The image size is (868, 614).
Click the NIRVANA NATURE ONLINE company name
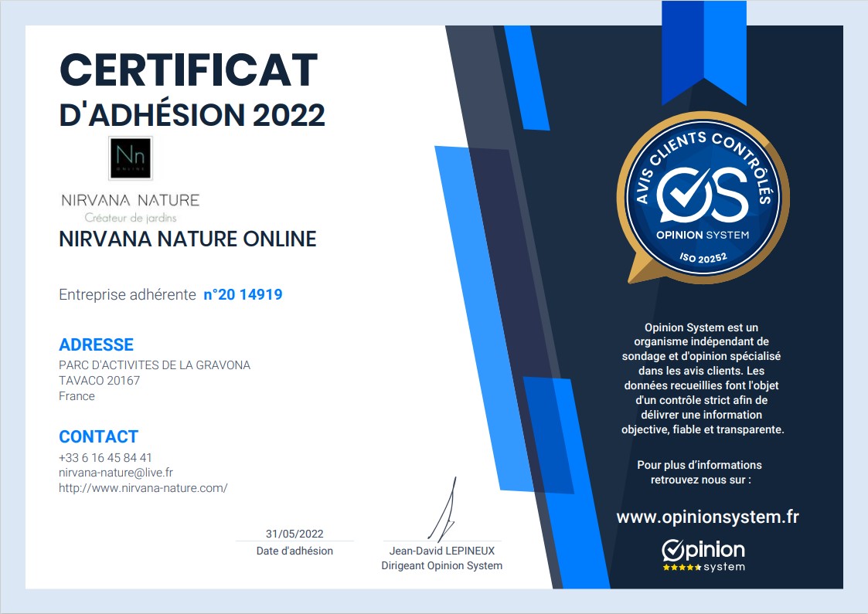coord(188,239)
